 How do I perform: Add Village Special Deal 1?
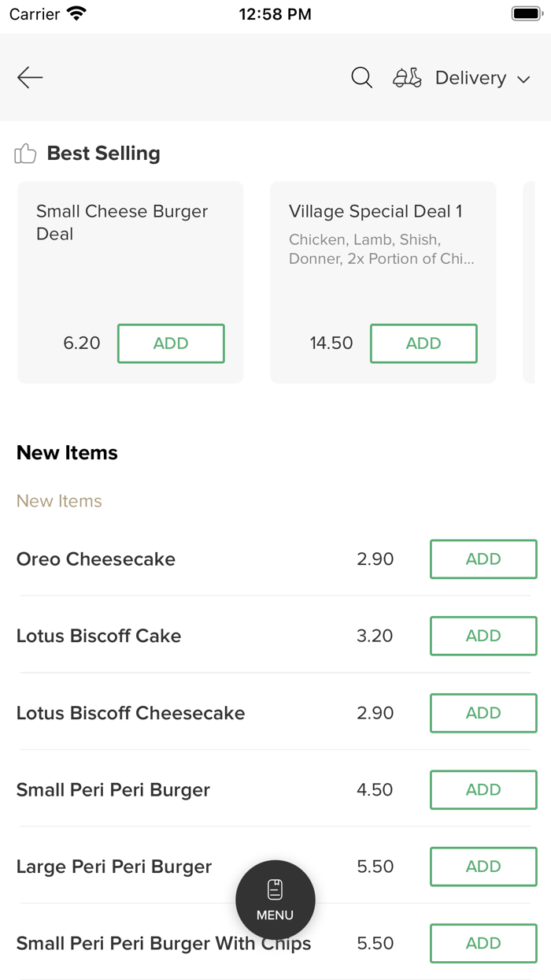pos(423,343)
